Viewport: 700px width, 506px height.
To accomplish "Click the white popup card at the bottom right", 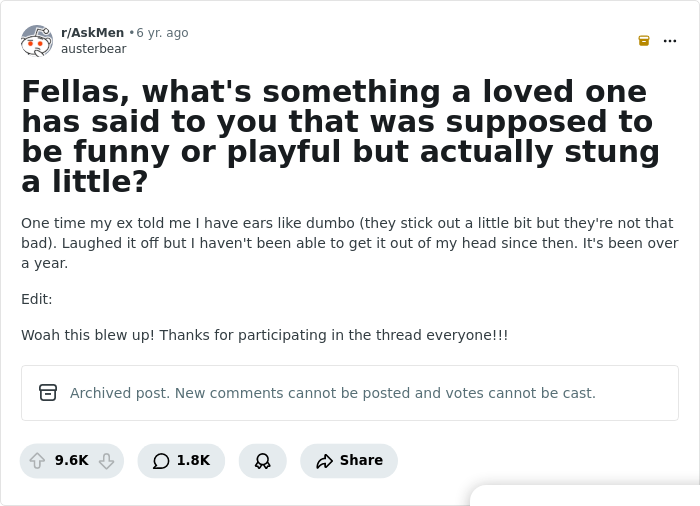I will (x=585, y=496).
